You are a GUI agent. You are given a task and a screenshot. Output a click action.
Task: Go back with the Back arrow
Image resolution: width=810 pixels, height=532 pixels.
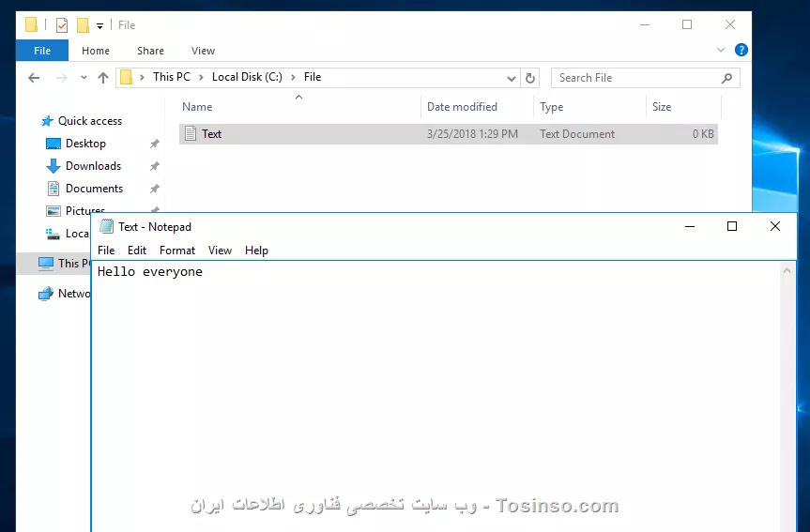point(34,78)
